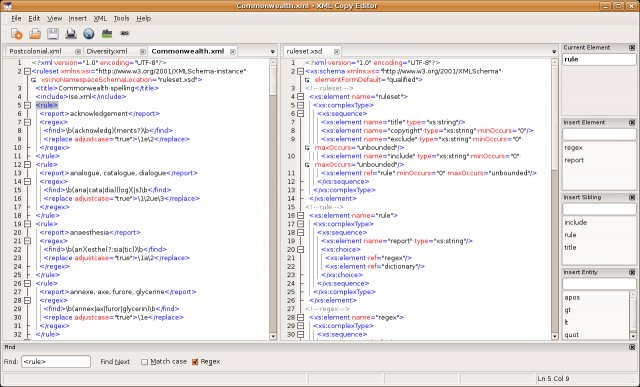Viewport: 640px width, 387px height.
Task: Collapse the rule fold on line 19 of Commonwealth.xml
Action: click(x=27, y=224)
